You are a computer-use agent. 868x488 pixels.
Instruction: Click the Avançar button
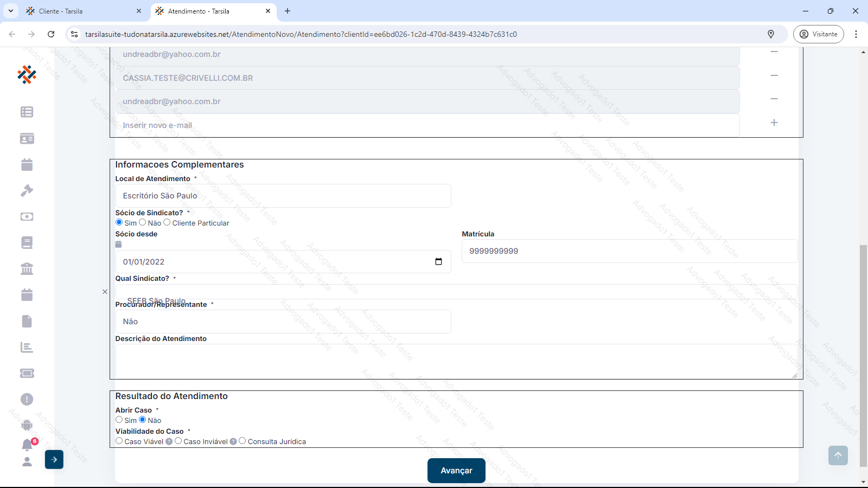456,471
